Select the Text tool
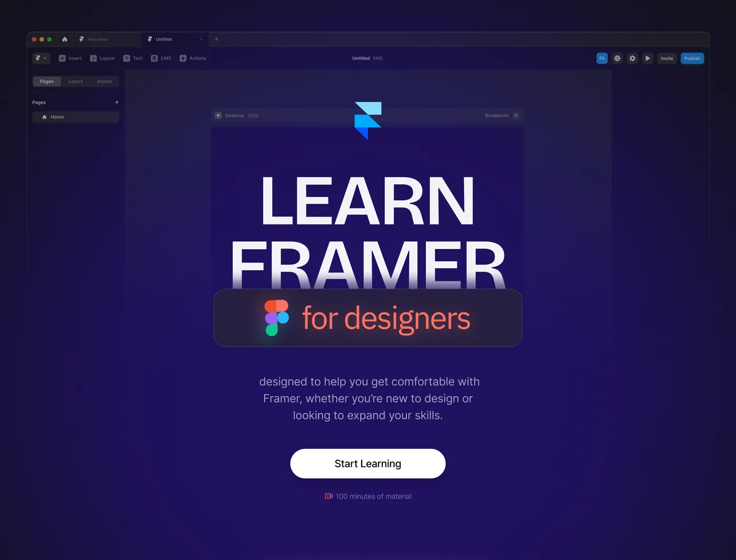This screenshot has width=736, height=560. click(132, 58)
